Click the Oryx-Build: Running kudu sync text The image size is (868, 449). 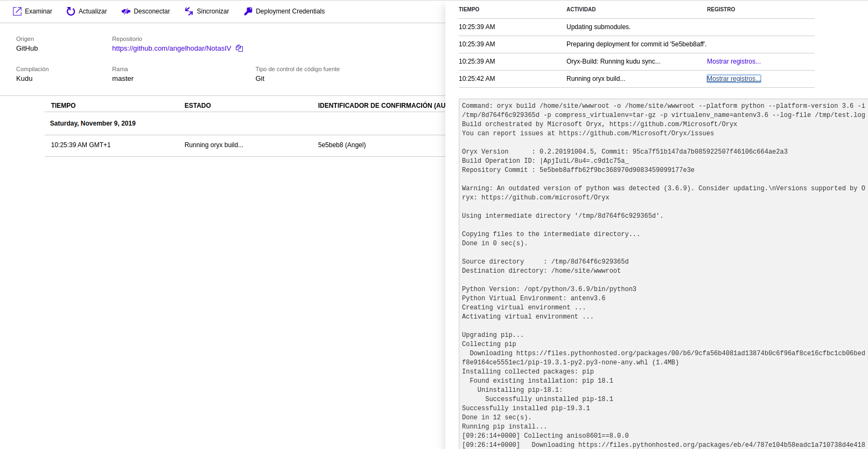coord(613,61)
